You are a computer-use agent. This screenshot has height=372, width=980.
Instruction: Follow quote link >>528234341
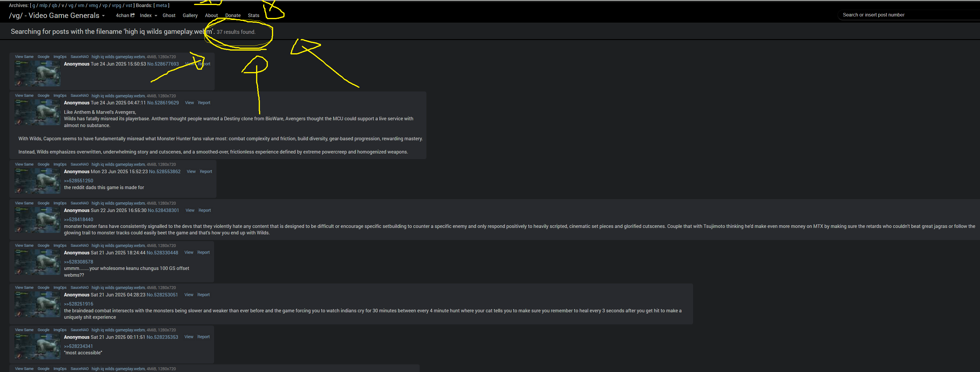(x=78, y=346)
